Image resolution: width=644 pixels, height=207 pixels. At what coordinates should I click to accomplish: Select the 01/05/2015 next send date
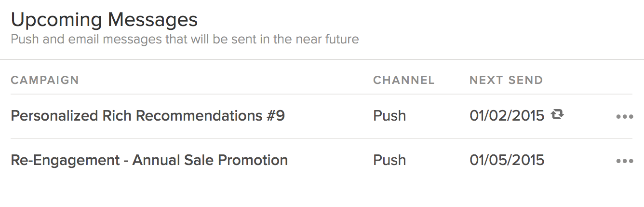pyautogui.click(x=507, y=160)
